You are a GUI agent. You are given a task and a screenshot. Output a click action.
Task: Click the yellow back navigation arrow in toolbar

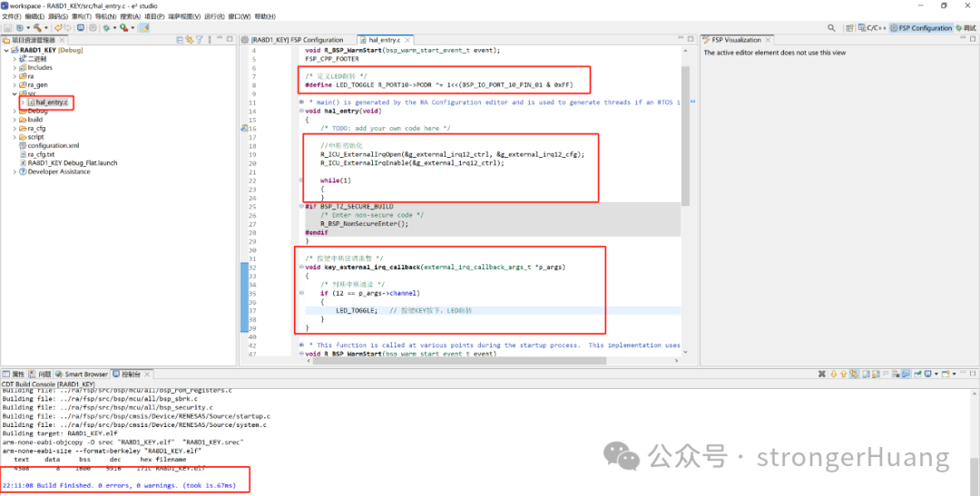58,28
